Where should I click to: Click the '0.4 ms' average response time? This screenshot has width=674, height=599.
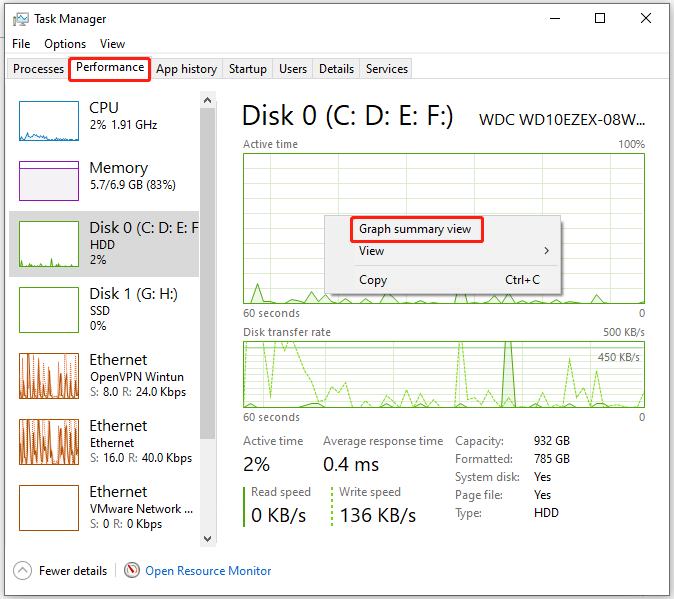(x=351, y=465)
